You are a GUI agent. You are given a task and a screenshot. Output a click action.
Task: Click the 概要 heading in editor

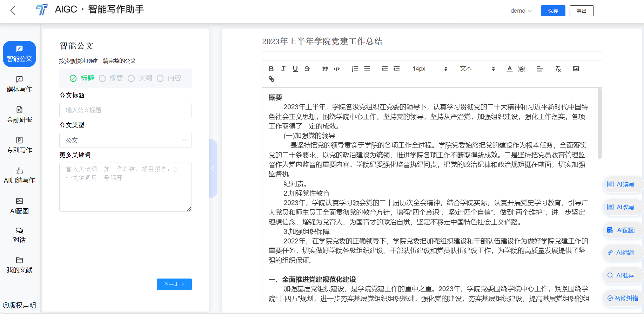[275, 98]
